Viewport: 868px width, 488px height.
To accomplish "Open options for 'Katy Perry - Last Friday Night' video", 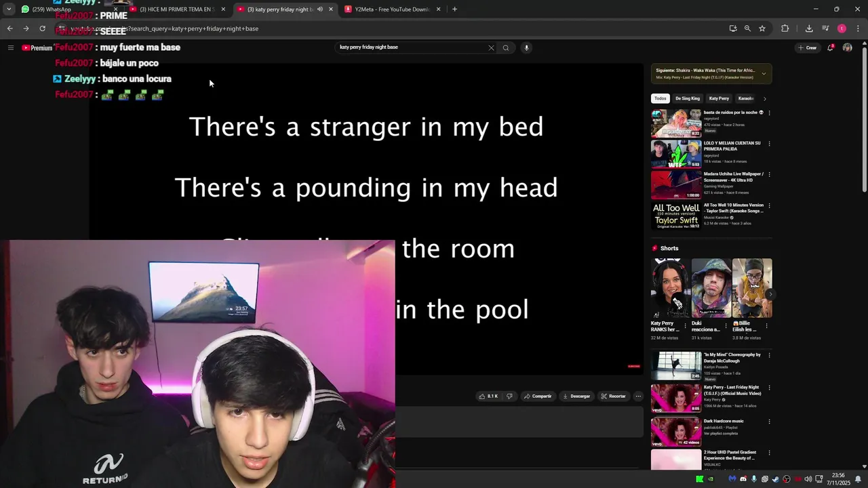I will (x=769, y=388).
